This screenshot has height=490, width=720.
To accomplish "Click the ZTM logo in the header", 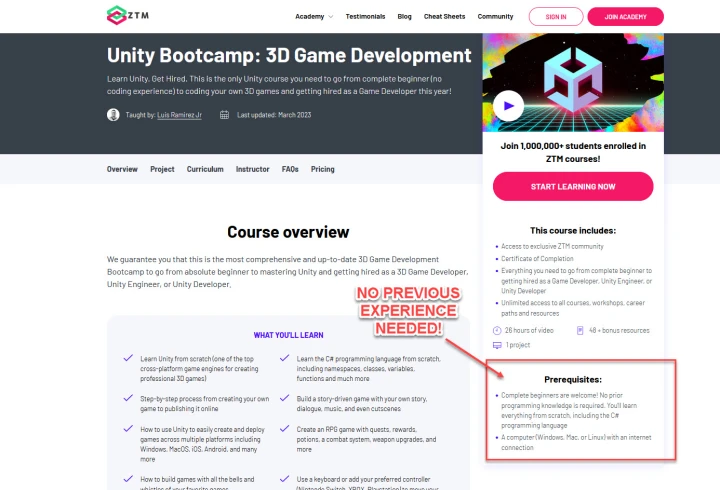I will point(128,15).
